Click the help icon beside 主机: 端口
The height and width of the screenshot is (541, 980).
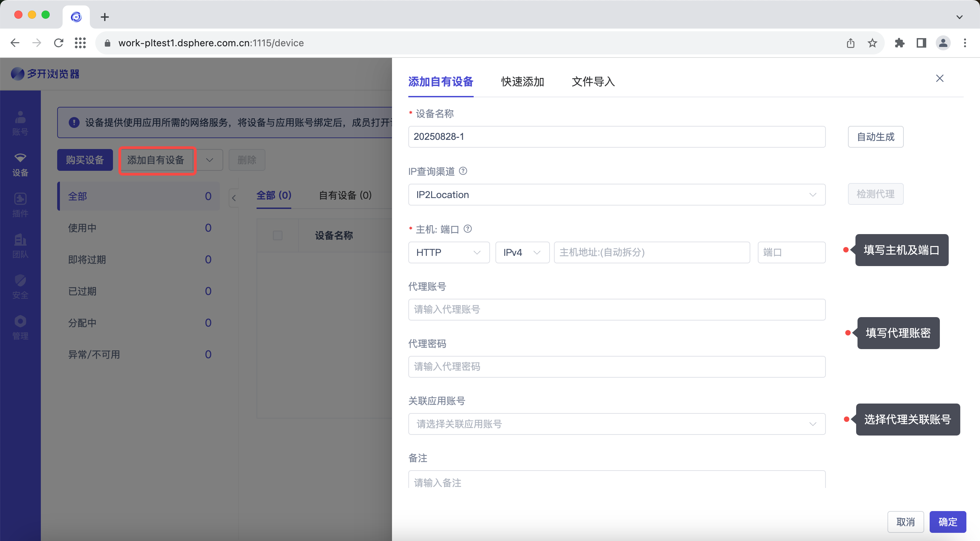click(468, 229)
